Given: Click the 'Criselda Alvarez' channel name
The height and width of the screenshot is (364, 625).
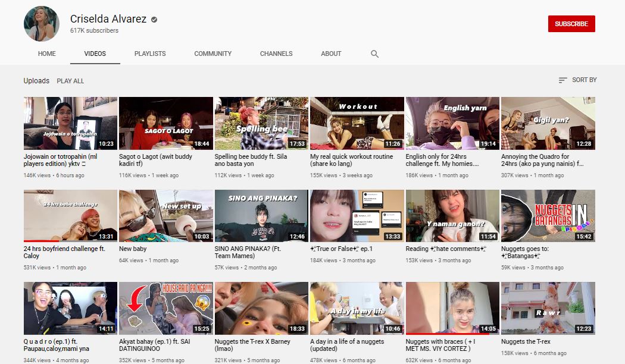Looking at the screenshot, I should click(x=108, y=18).
